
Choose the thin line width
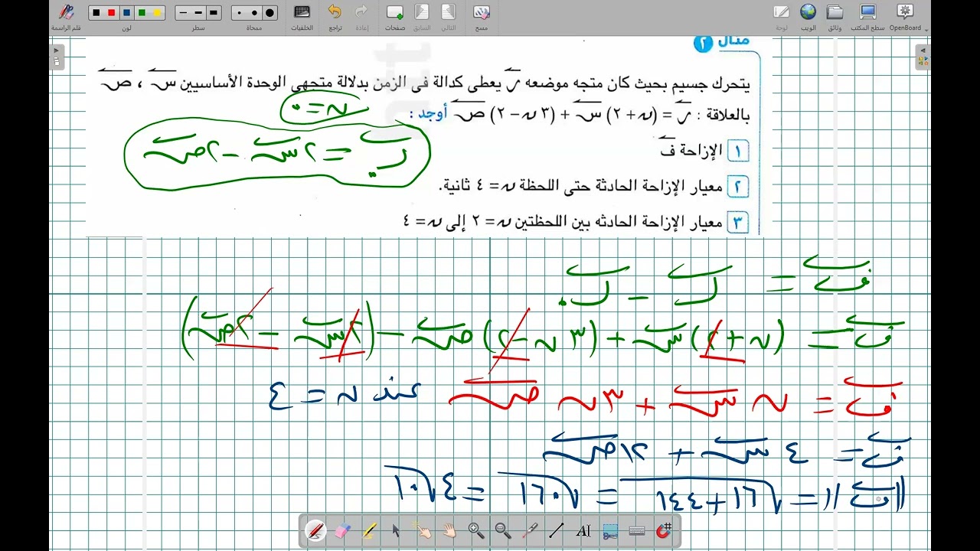coord(183,13)
